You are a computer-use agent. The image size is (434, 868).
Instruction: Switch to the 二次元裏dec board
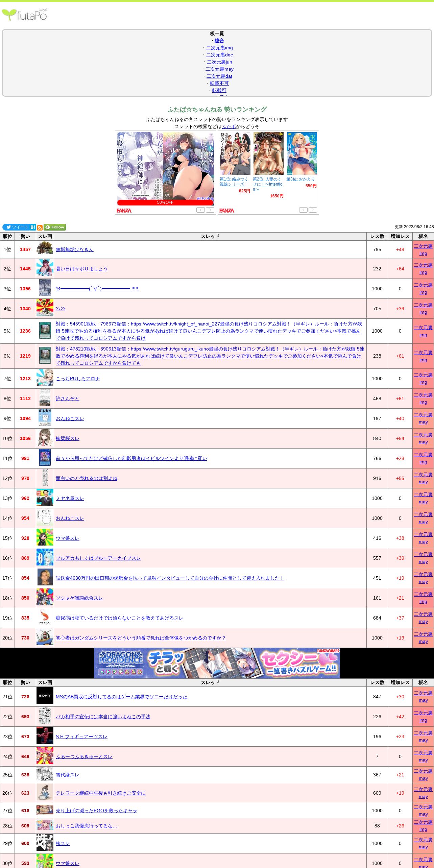219,55
